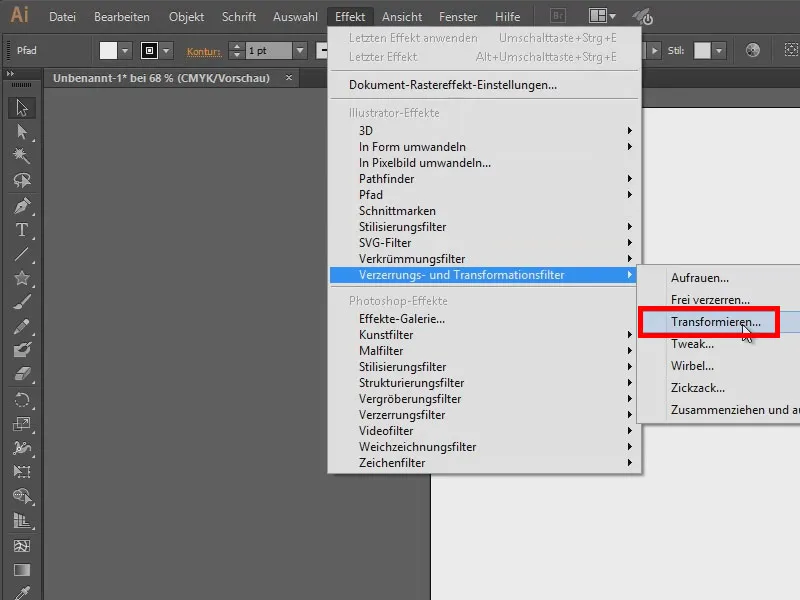Screen dimensions: 800x600
Task: Click the Kontur stroke link label
Action: coord(204,51)
